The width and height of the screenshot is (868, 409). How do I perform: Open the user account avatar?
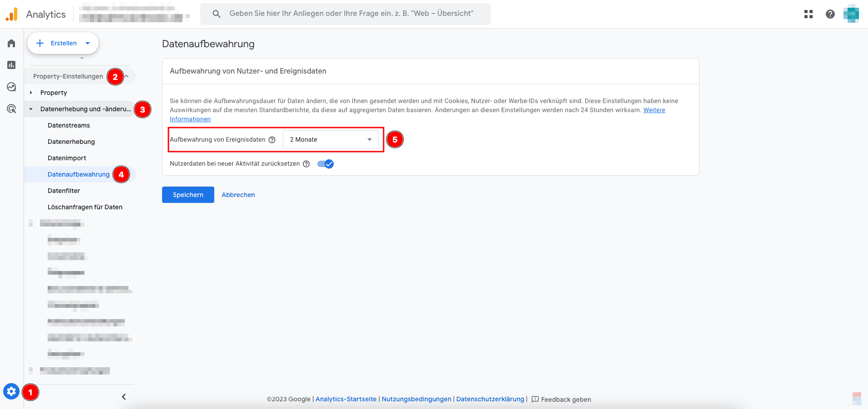coord(851,14)
